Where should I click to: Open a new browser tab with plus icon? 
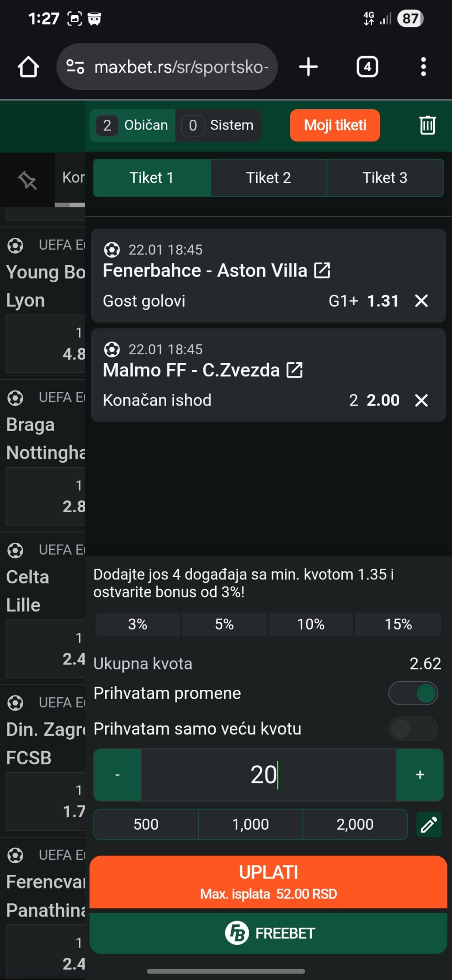tap(308, 67)
